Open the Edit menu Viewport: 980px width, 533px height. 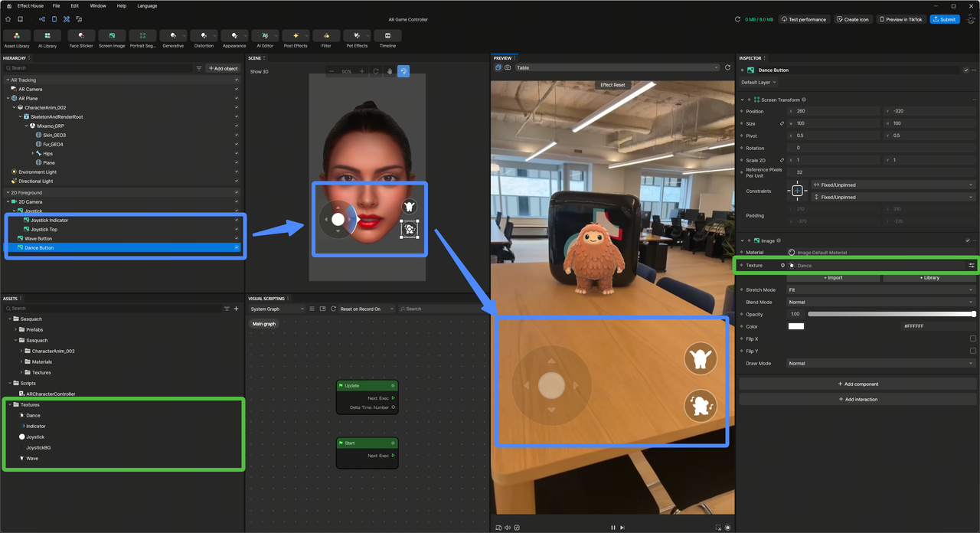pos(75,5)
